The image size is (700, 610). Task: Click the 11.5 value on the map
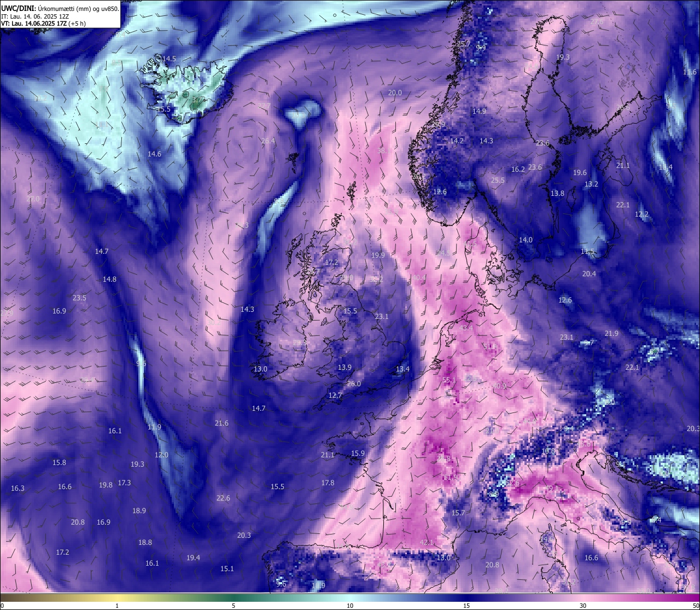[x=587, y=251]
